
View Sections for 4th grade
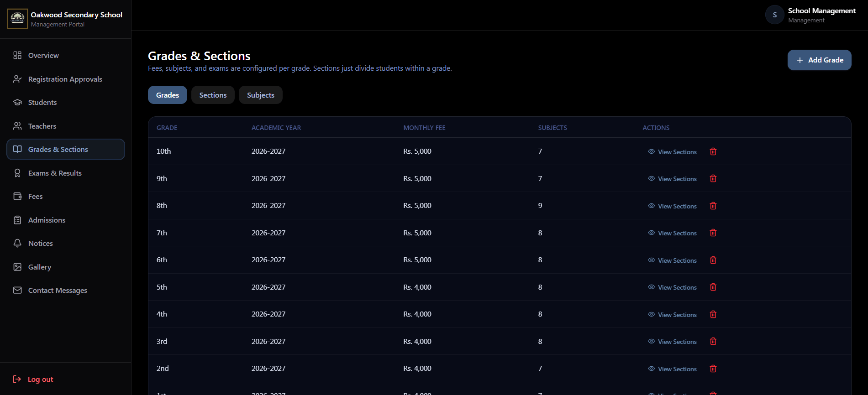pos(672,314)
